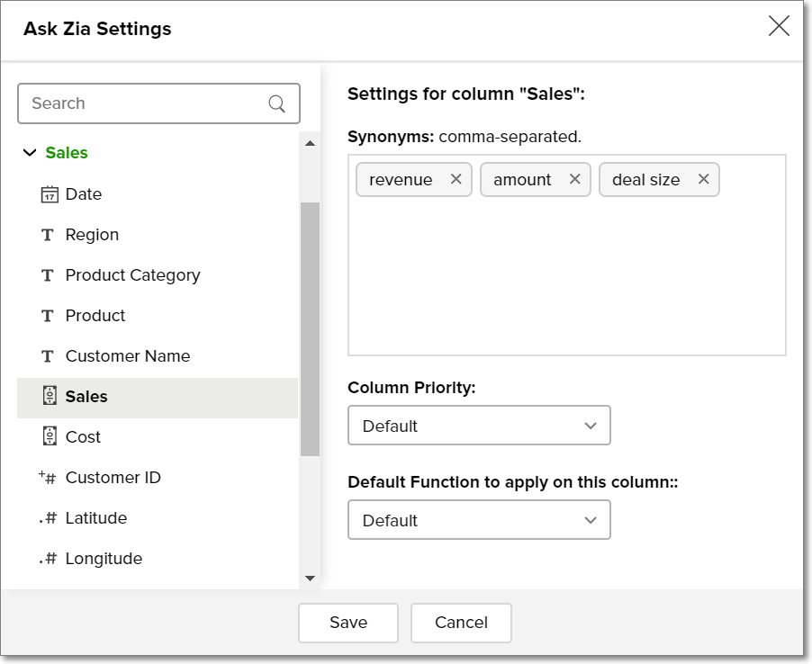This screenshot has height=664, width=812.
Task: Click the text type icon next to Region
Action: 48,235
